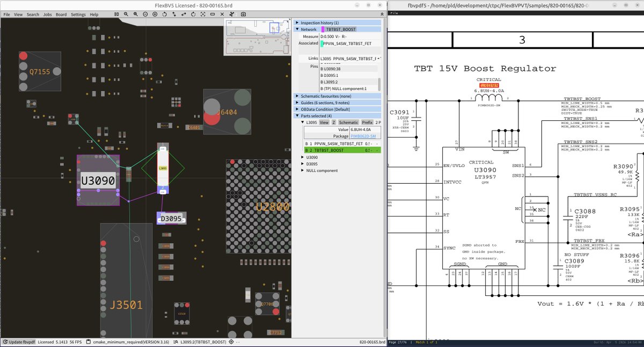Zoom out with the minus circle icon
Screen dimensions: 644x347
point(145,15)
